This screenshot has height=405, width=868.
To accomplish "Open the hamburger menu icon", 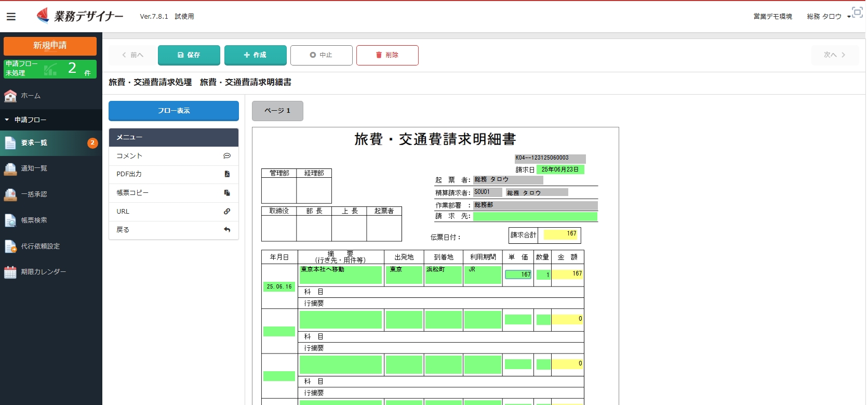I will pos(11,17).
